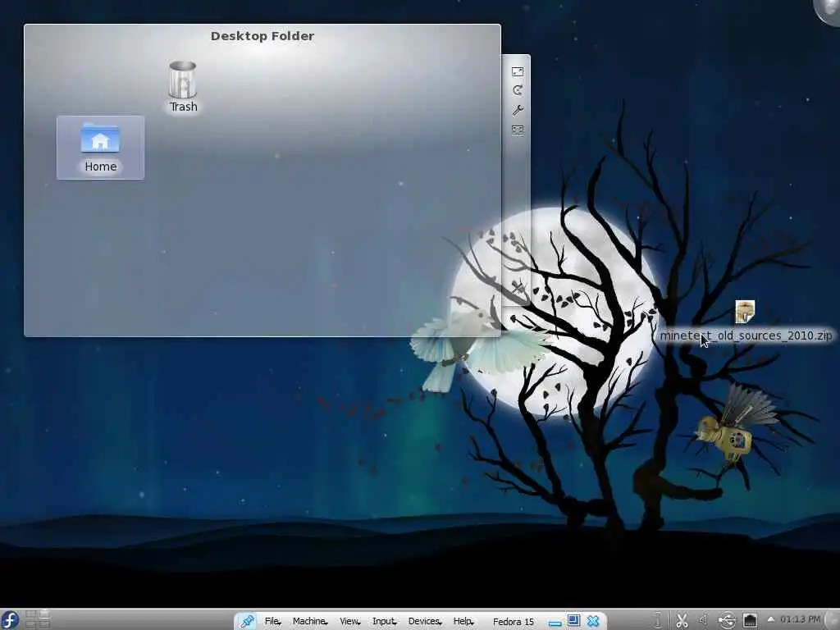Close the VirtualBox VM window
The image size is (840, 630).
point(593,621)
